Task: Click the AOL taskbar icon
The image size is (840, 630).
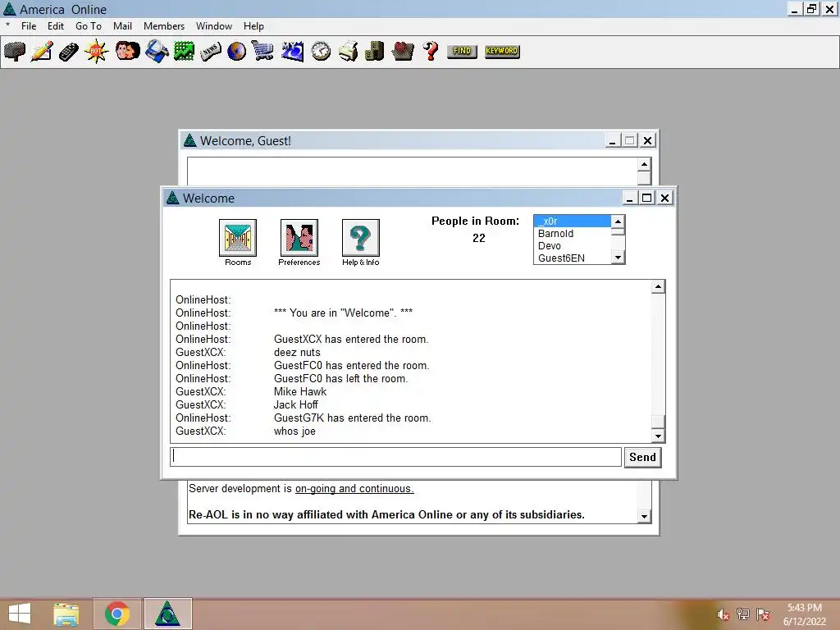Action: click(x=167, y=614)
